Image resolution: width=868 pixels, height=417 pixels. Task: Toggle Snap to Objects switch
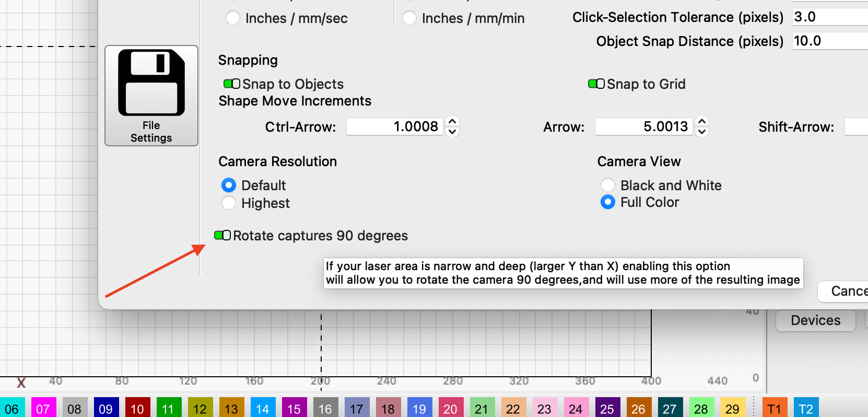tap(232, 84)
